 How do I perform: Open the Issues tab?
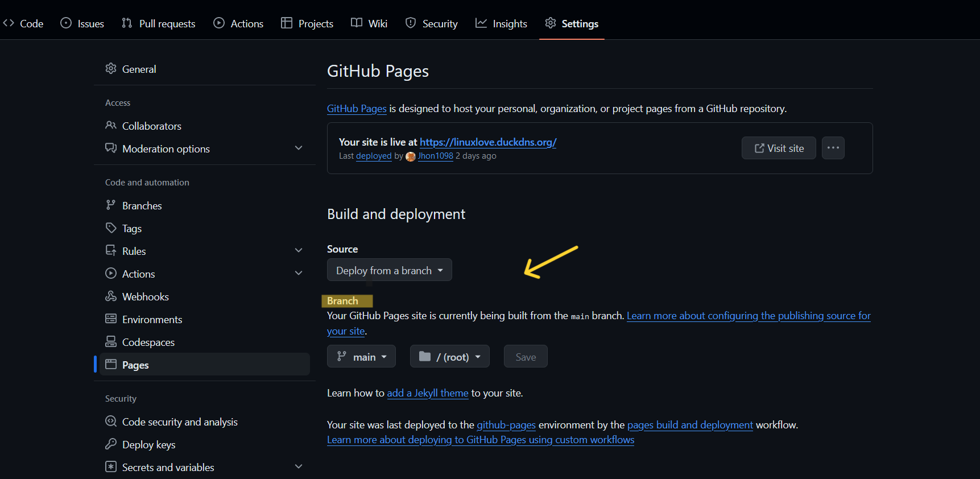[82, 23]
